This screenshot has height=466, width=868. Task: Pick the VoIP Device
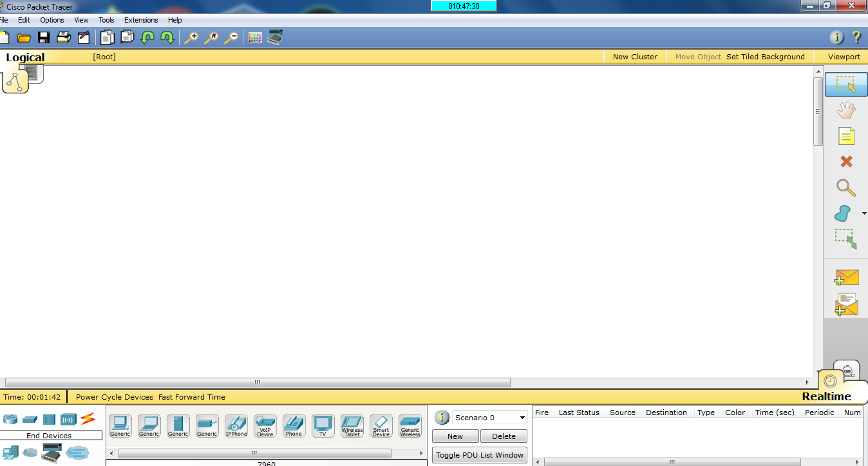[x=265, y=426]
